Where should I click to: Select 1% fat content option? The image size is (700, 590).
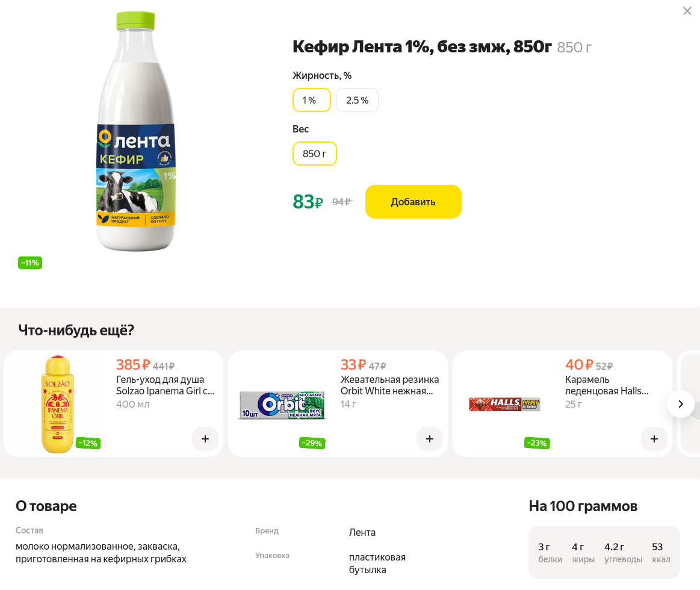coord(311,100)
